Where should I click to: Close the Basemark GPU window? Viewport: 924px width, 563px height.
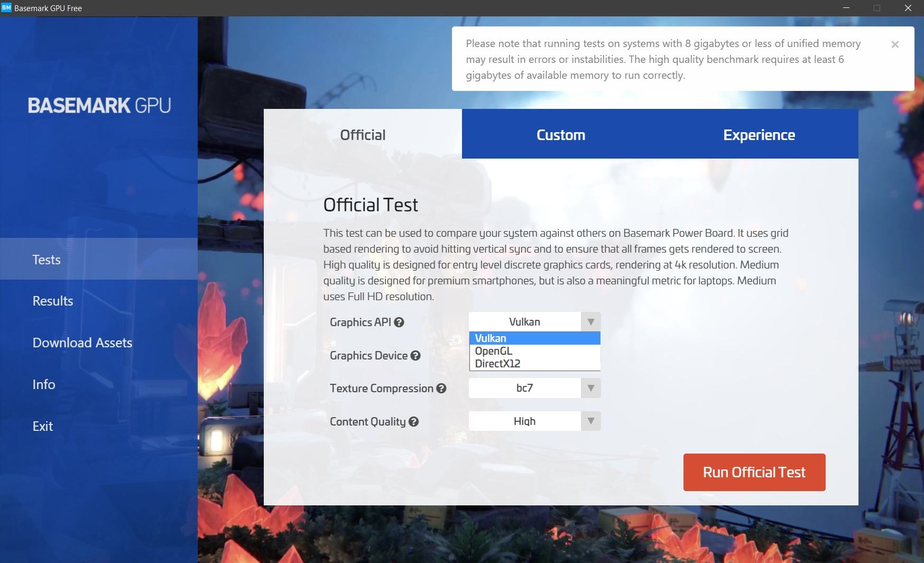tap(908, 8)
